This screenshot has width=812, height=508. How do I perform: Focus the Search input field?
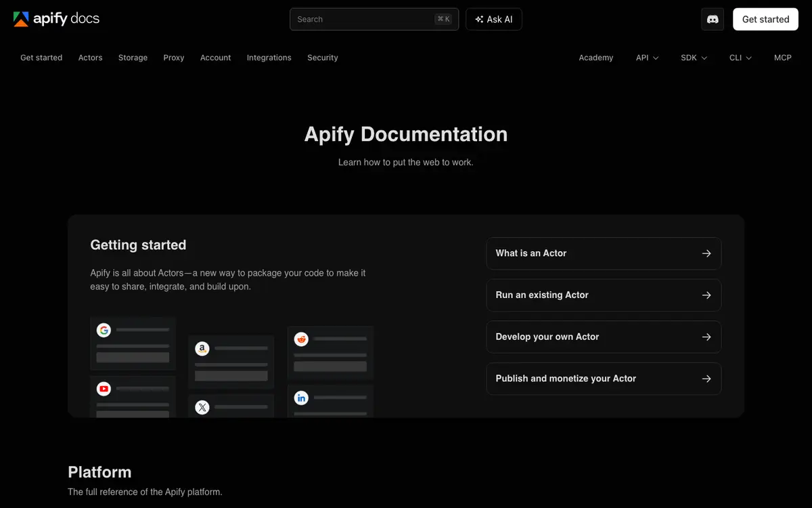pos(374,20)
